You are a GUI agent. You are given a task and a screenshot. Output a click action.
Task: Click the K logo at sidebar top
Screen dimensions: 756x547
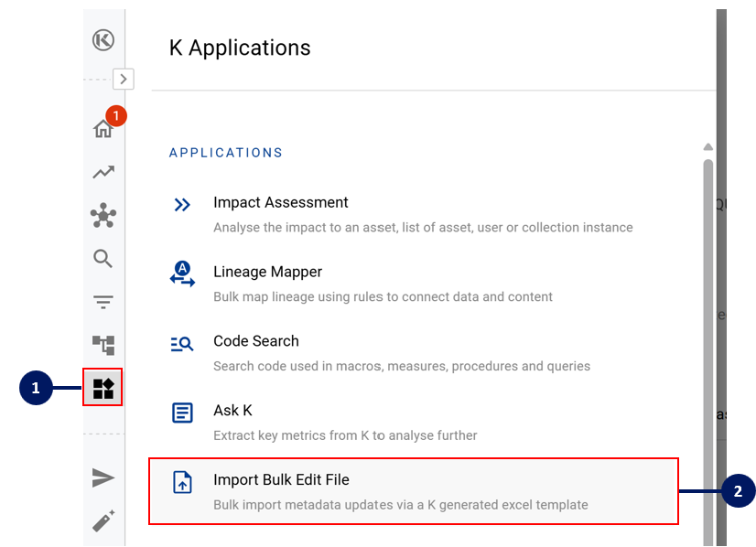point(103,40)
